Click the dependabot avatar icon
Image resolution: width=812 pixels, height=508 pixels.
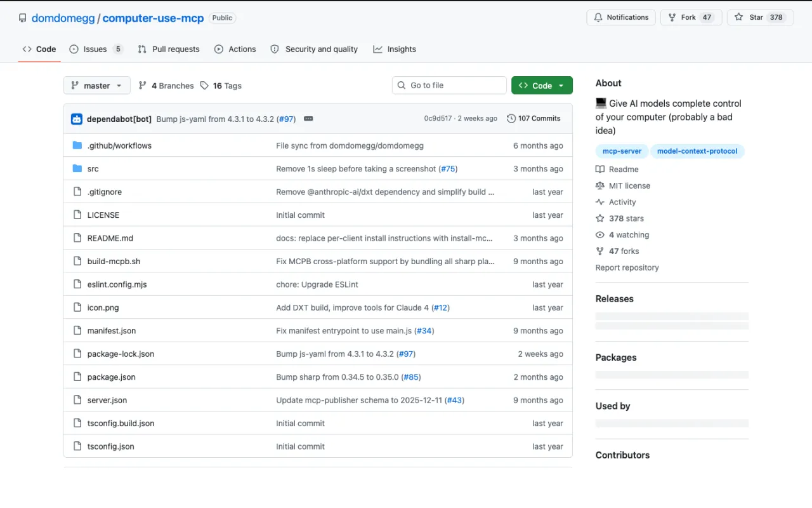pos(77,119)
